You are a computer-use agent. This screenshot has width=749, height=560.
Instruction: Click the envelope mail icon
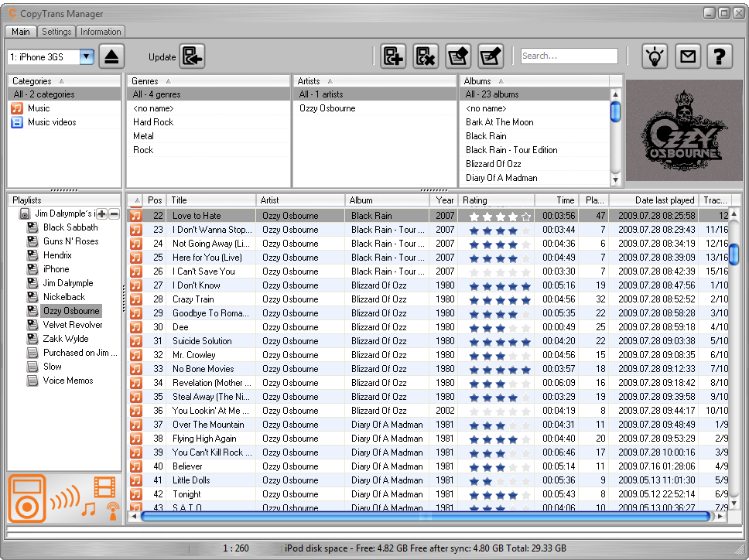(687, 56)
